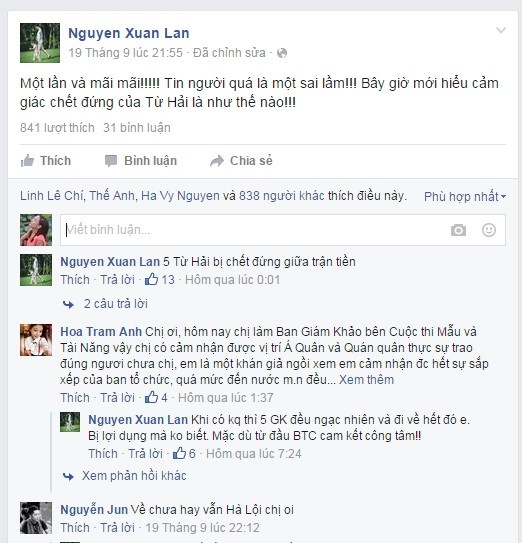
Task: Open the 31 bình luận comments count
Action: point(137,128)
